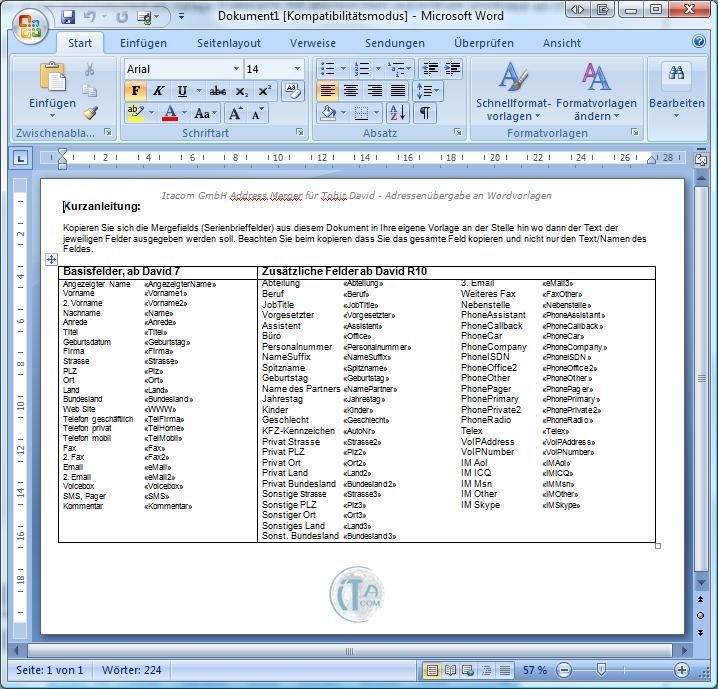Switch to web layout view
This screenshot has width=718, height=689.
tap(468, 671)
